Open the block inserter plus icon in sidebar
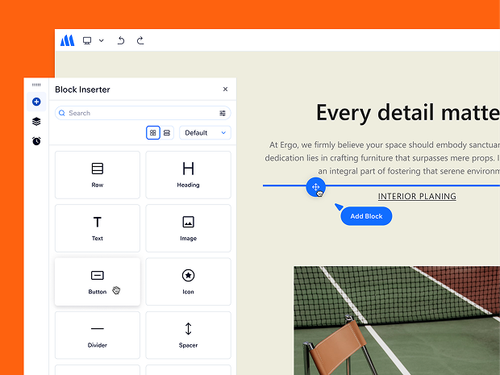 pyautogui.click(x=36, y=102)
